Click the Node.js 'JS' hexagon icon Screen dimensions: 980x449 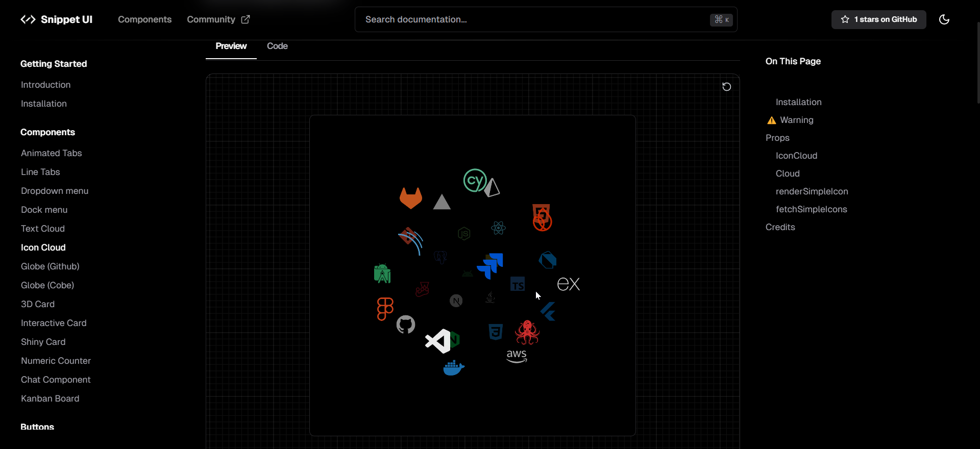pyautogui.click(x=464, y=234)
